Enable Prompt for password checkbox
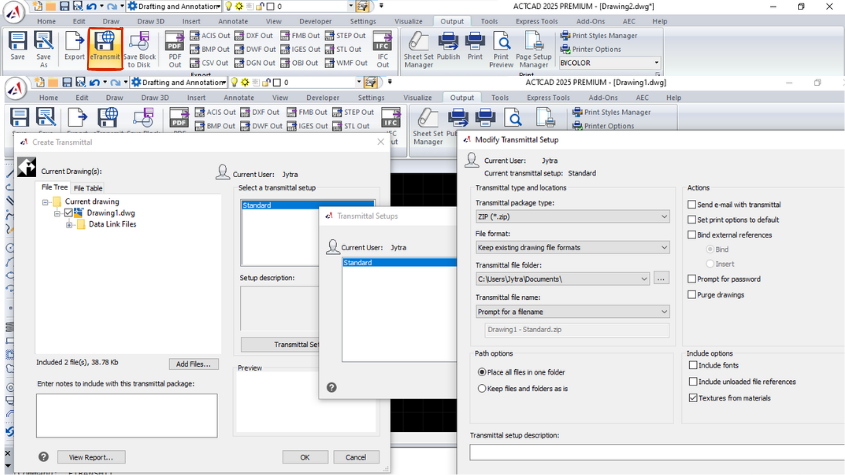Image resolution: width=845 pixels, height=475 pixels. pos(691,279)
